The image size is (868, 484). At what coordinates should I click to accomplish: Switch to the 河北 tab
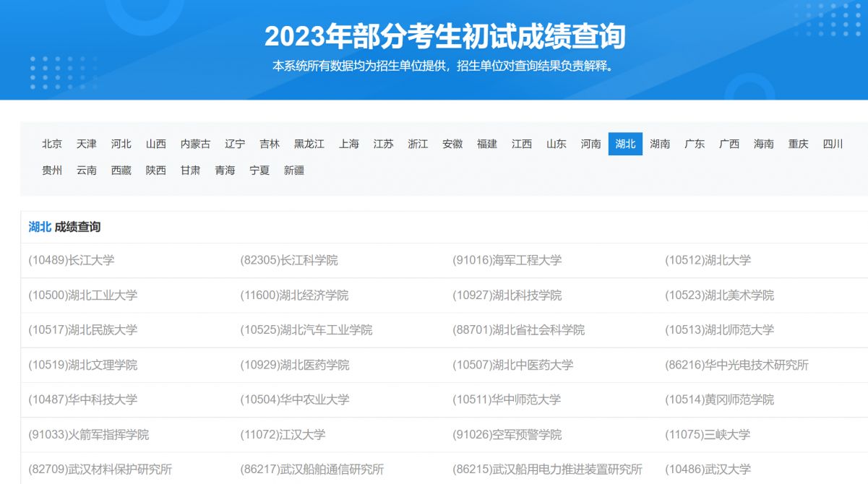click(x=121, y=144)
